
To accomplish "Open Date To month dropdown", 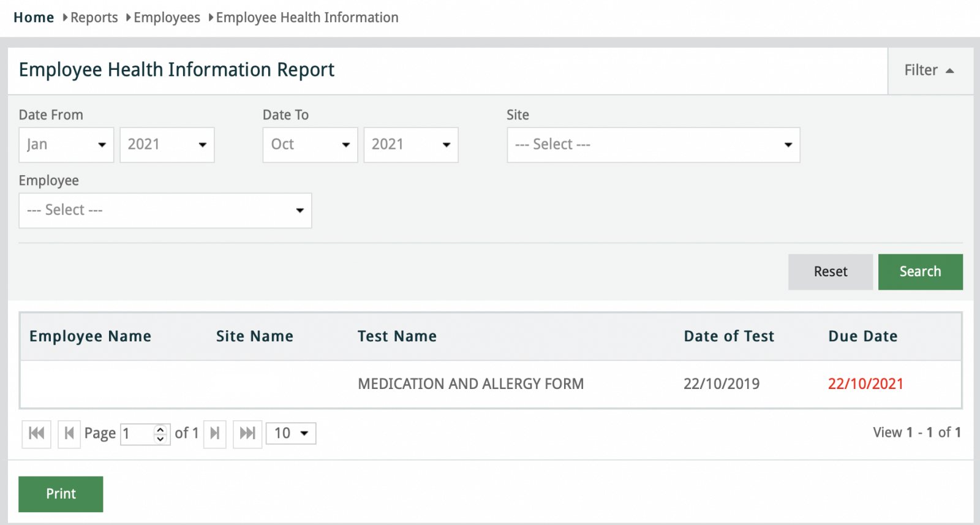I will [x=310, y=145].
